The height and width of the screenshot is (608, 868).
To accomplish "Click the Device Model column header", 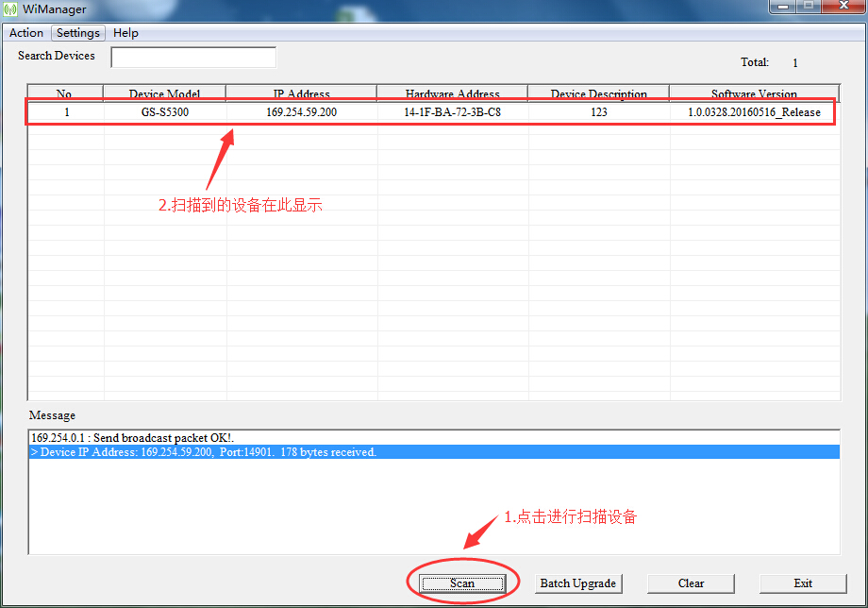I will (165, 93).
